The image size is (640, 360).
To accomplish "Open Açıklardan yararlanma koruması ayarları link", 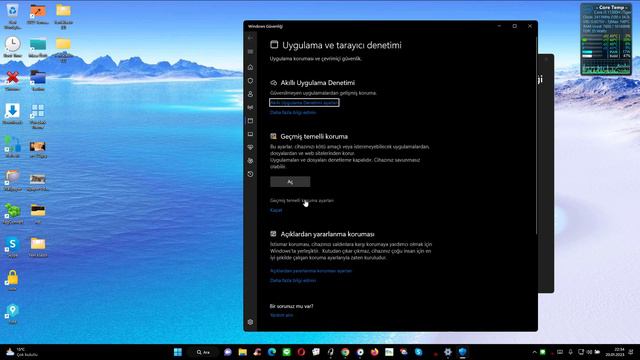I will (311, 271).
